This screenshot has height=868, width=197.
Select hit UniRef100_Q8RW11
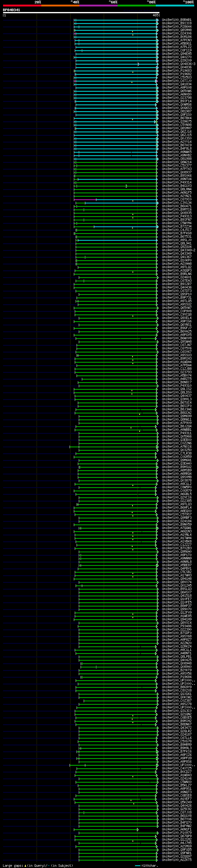click(176, 420)
